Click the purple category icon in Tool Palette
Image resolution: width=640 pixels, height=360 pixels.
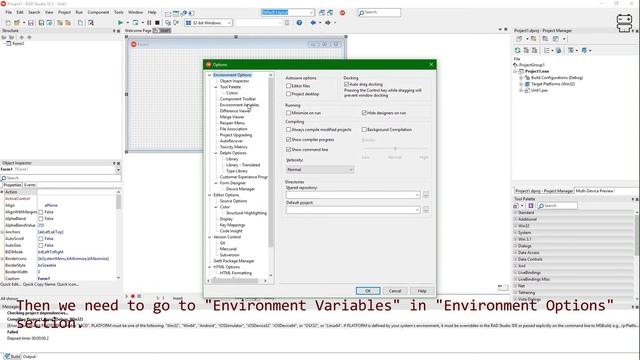pos(531,206)
